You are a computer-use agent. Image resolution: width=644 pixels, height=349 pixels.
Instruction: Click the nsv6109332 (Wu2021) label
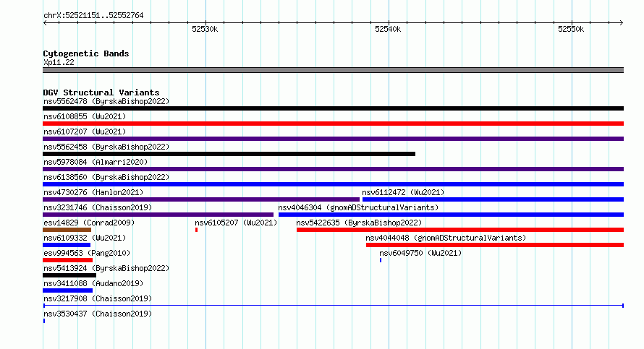85,238
